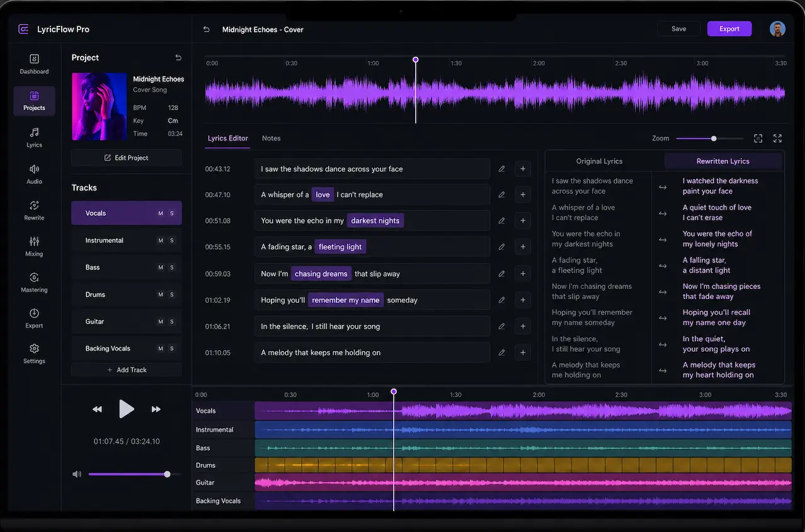Click the Midnight Echoes album cover thumbnail
805x532 pixels.
[99, 106]
